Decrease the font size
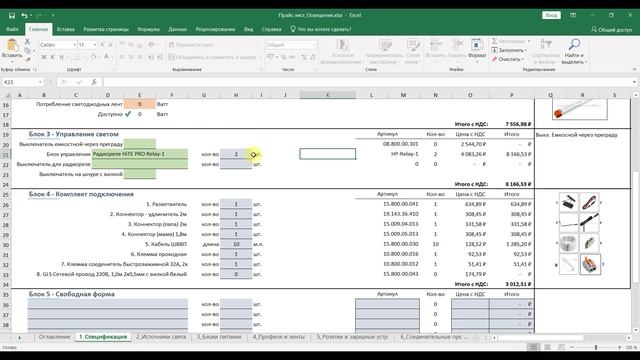The height and width of the screenshot is (360, 640). click(x=110, y=44)
